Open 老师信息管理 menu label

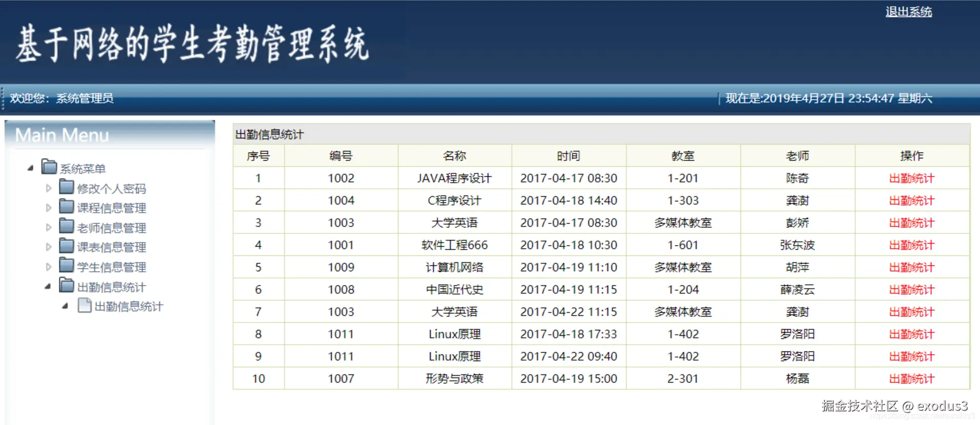pos(112,228)
